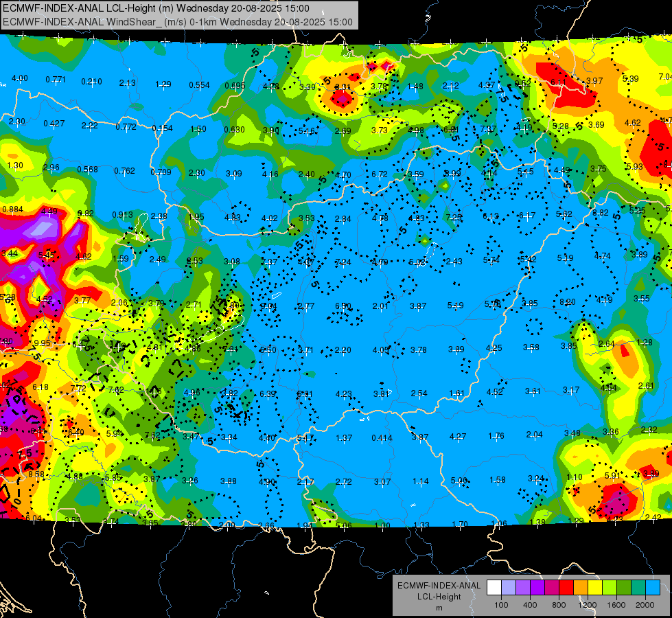
Task: Click the light lavender swatch in the legend
Action: click(509, 588)
